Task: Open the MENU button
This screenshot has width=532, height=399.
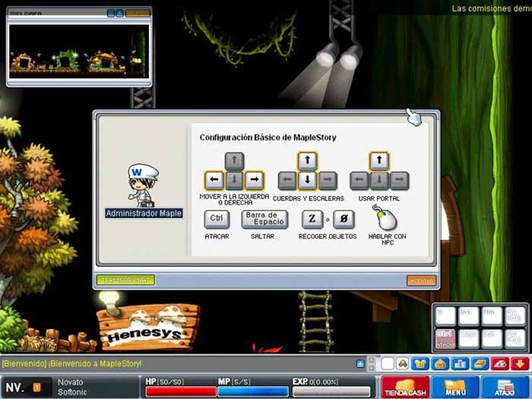Action: [455, 387]
